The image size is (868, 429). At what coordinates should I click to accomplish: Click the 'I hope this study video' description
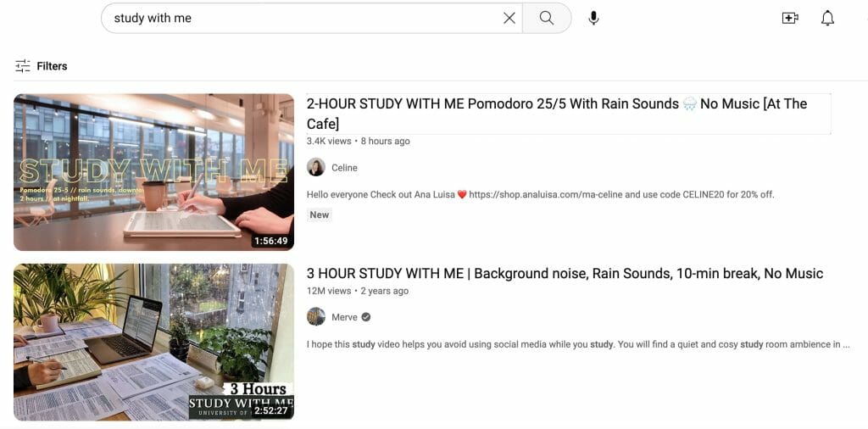point(578,344)
